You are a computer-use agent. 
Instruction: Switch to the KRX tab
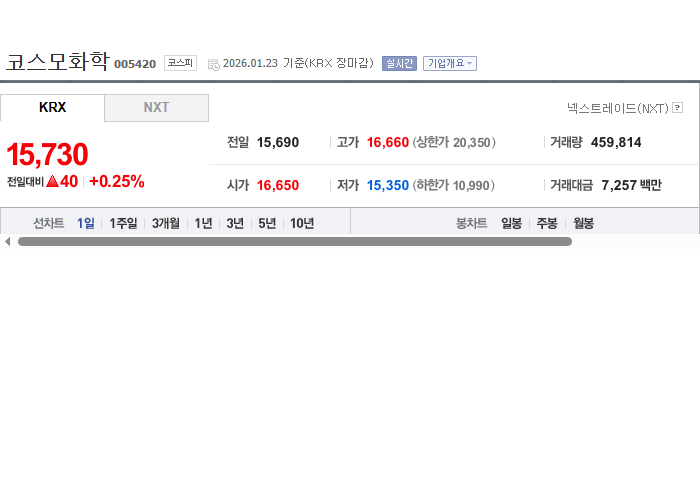pyautogui.click(x=52, y=108)
